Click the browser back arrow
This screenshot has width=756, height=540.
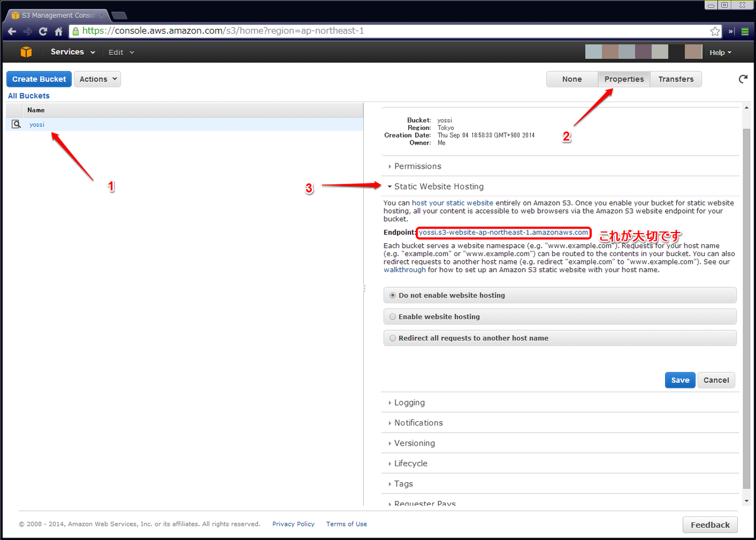point(12,31)
